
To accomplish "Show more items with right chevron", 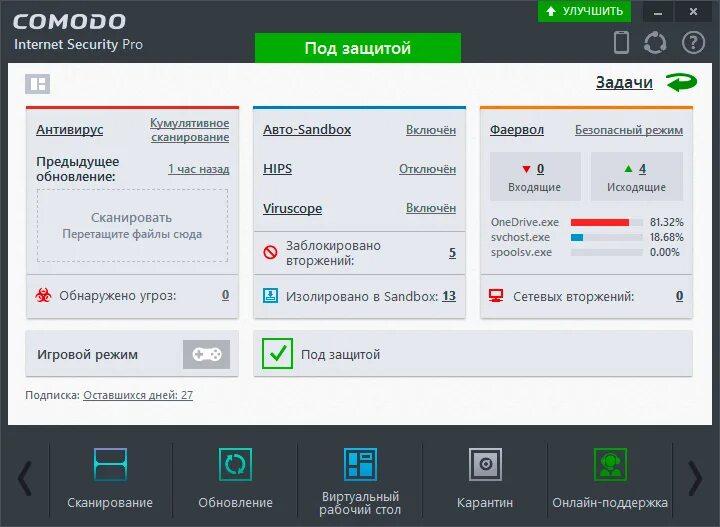I will pos(695,478).
